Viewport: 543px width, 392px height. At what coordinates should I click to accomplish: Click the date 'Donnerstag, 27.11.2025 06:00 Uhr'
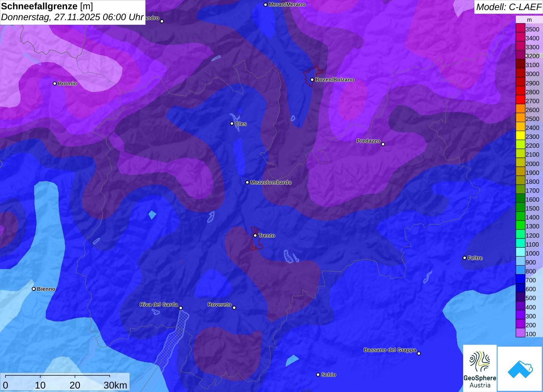click(73, 17)
